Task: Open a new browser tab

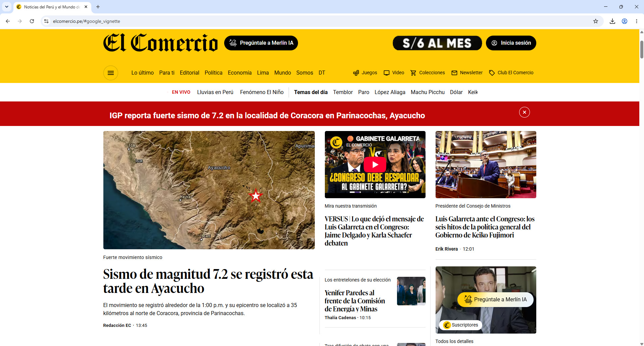Action: pyautogui.click(x=98, y=7)
